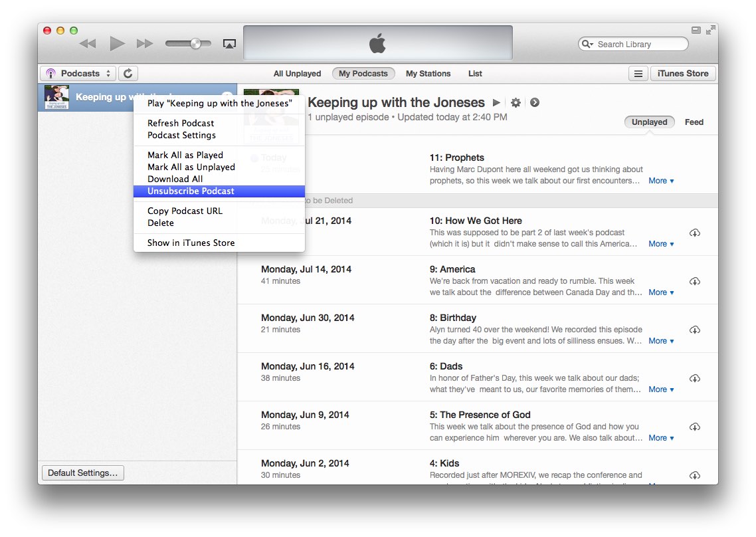The image size is (756, 537).
Task: Switch to the All Unplayed tab
Action: pyautogui.click(x=297, y=73)
